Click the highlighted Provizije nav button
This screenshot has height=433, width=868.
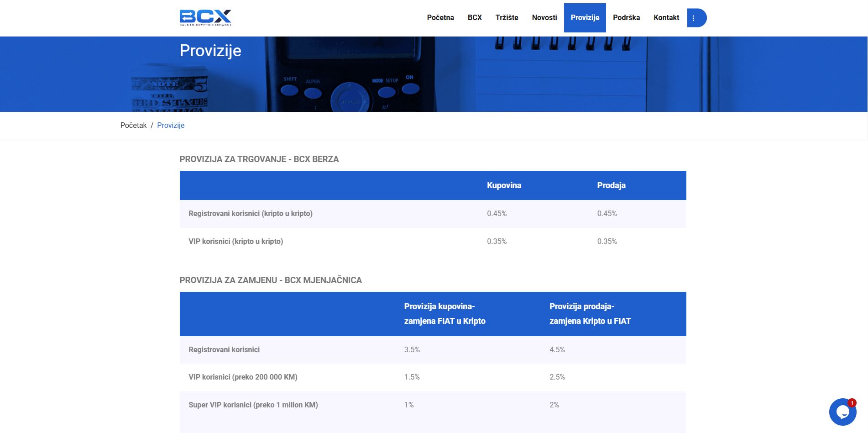point(585,17)
